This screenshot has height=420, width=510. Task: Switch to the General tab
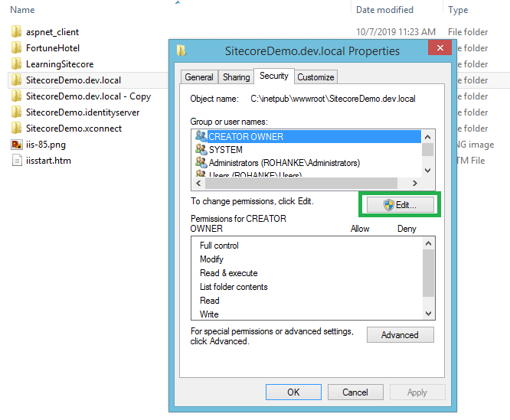(199, 77)
